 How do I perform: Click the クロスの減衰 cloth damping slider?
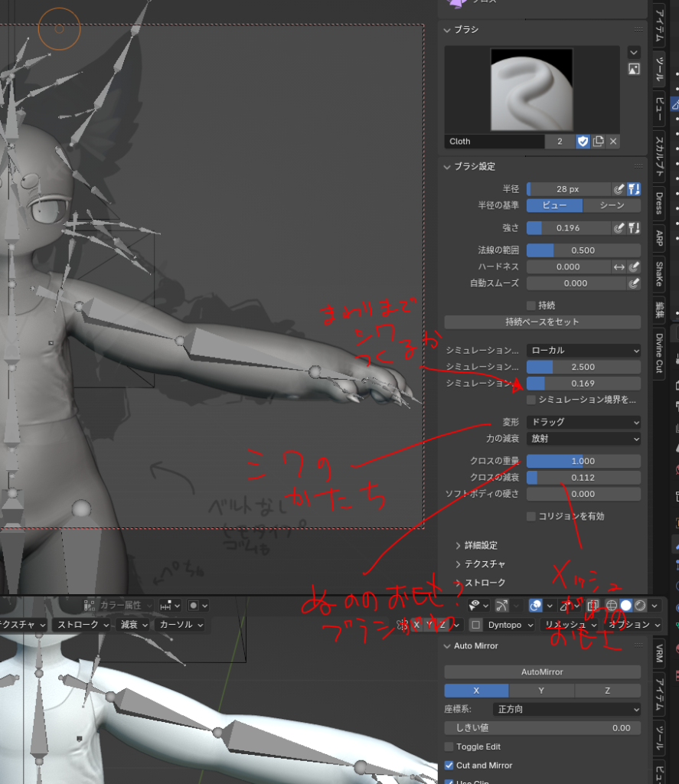tap(583, 478)
